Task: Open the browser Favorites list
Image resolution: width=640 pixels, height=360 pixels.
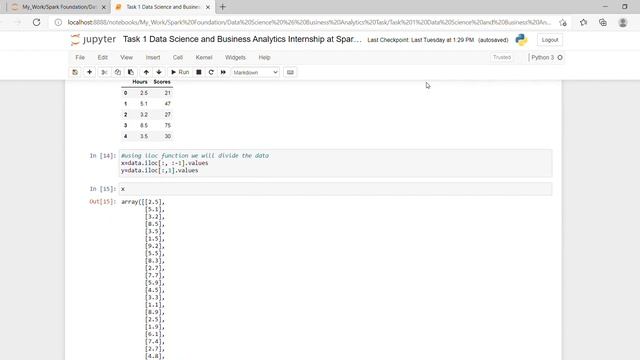Action: [x=583, y=22]
